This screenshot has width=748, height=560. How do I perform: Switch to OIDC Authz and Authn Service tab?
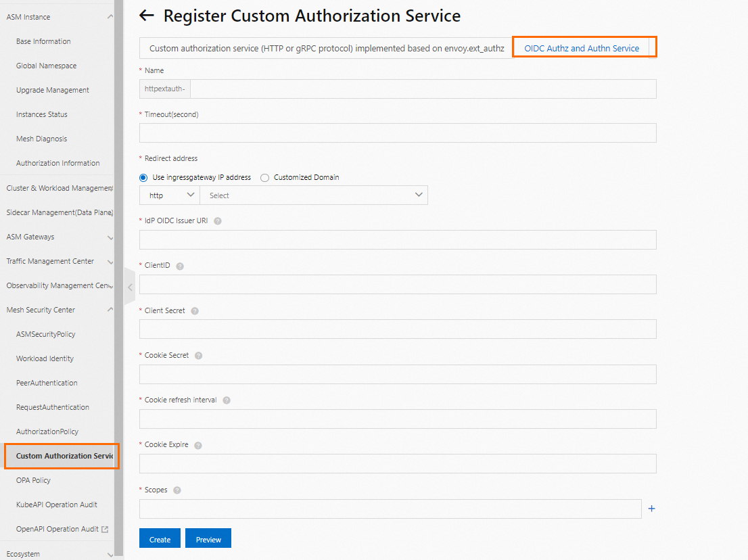coord(582,48)
